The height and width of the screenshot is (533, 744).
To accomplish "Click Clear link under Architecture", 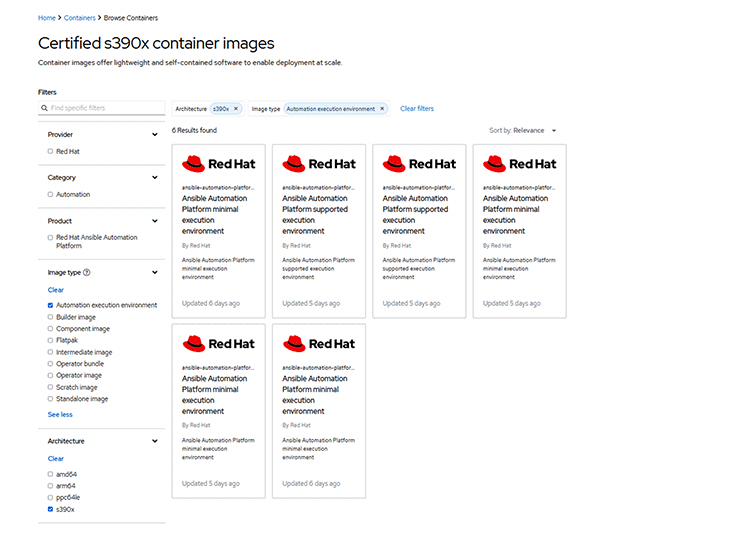I will click(x=56, y=458).
